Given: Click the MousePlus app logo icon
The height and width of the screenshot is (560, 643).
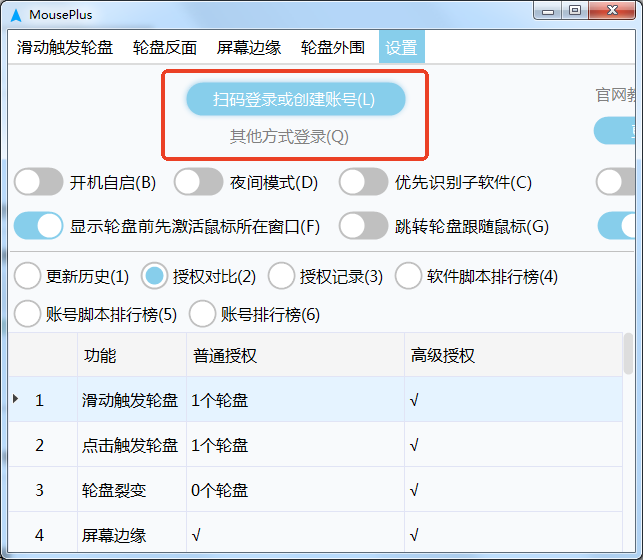Looking at the screenshot, I should (x=16, y=15).
